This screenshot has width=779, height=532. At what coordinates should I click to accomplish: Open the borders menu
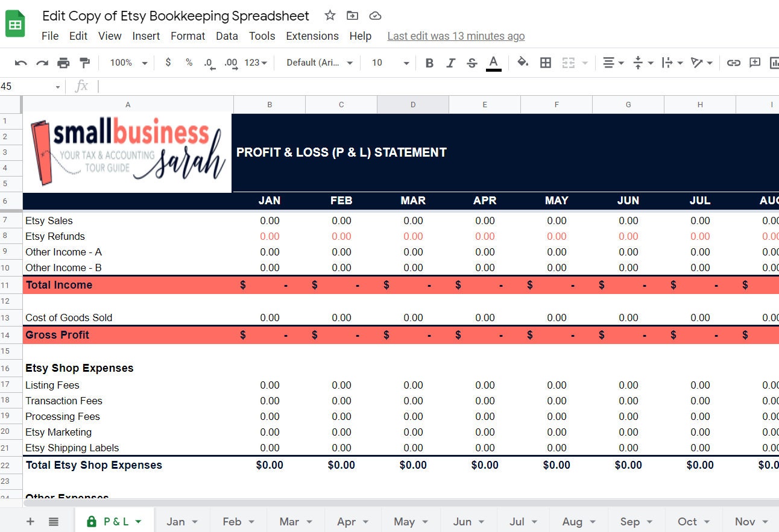click(x=546, y=63)
